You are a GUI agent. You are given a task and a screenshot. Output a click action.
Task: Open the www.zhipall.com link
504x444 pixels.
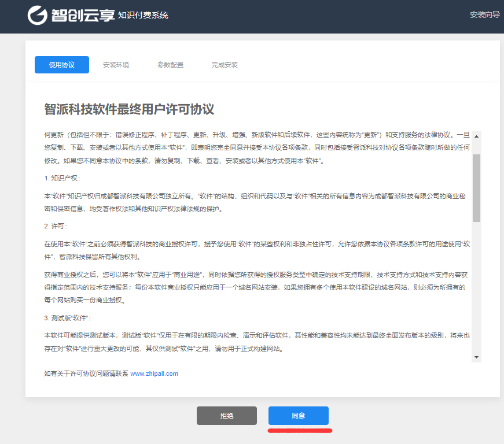tap(154, 373)
